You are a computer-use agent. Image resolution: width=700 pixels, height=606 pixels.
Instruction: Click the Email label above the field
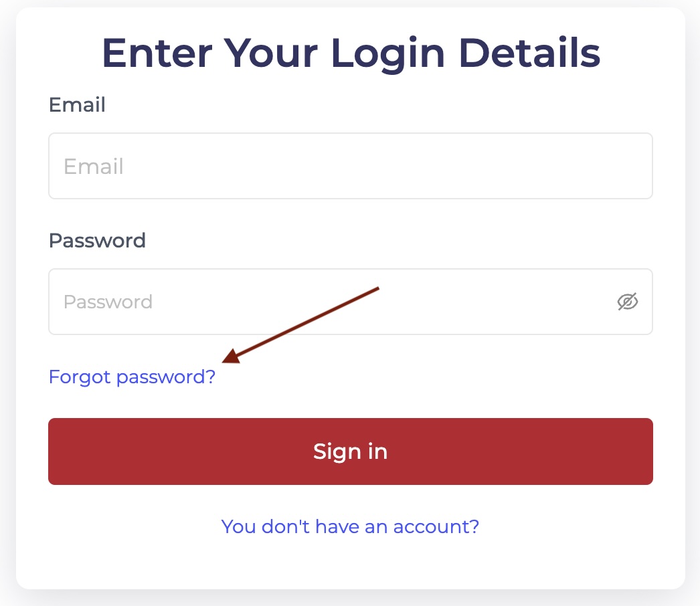tap(77, 105)
